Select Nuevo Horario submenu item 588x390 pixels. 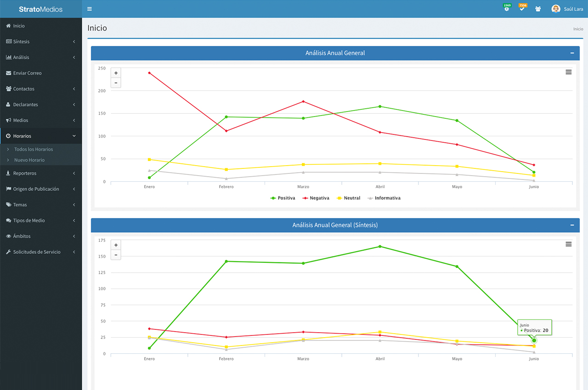pyautogui.click(x=29, y=160)
